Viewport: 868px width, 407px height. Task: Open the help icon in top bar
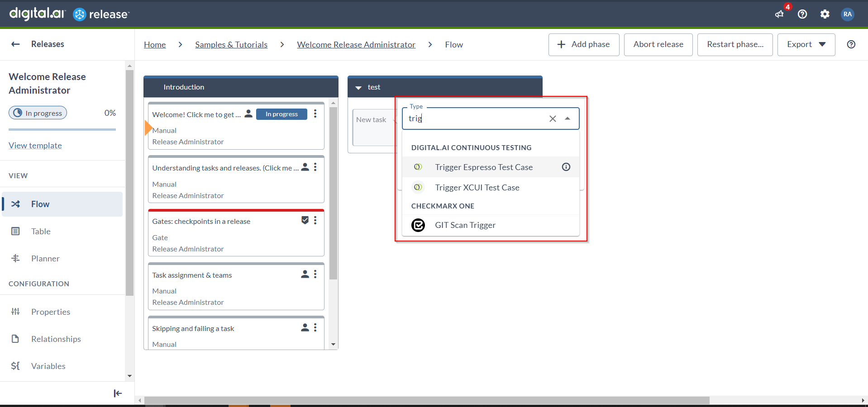tap(802, 14)
